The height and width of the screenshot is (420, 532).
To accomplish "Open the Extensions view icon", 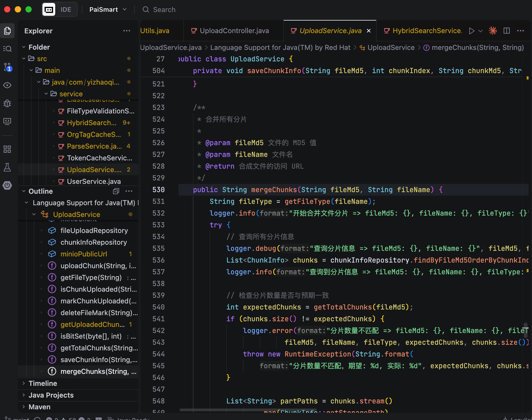I will coord(7,149).
